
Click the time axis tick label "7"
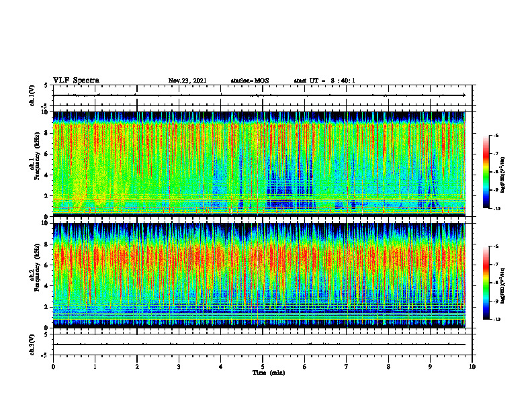(x=347, y=367)
